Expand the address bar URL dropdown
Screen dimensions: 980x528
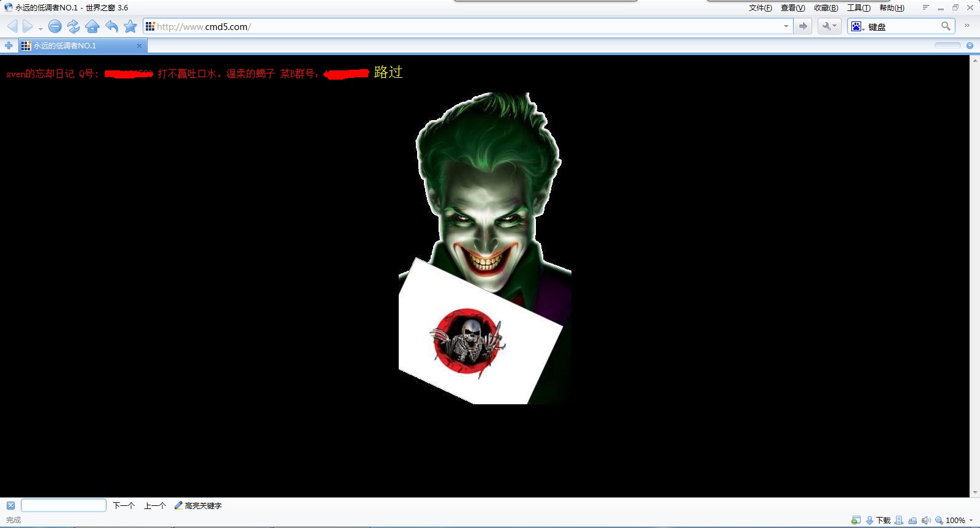786,26
